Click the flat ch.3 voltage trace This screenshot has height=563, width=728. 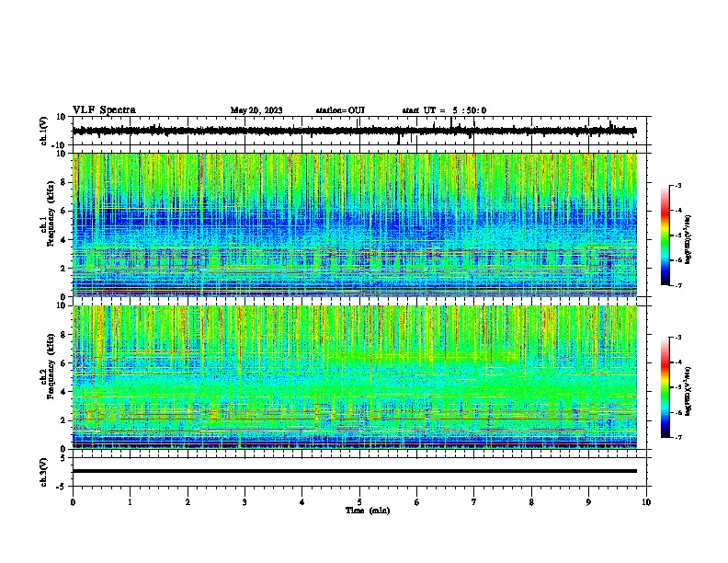click(x=354, y=471)
